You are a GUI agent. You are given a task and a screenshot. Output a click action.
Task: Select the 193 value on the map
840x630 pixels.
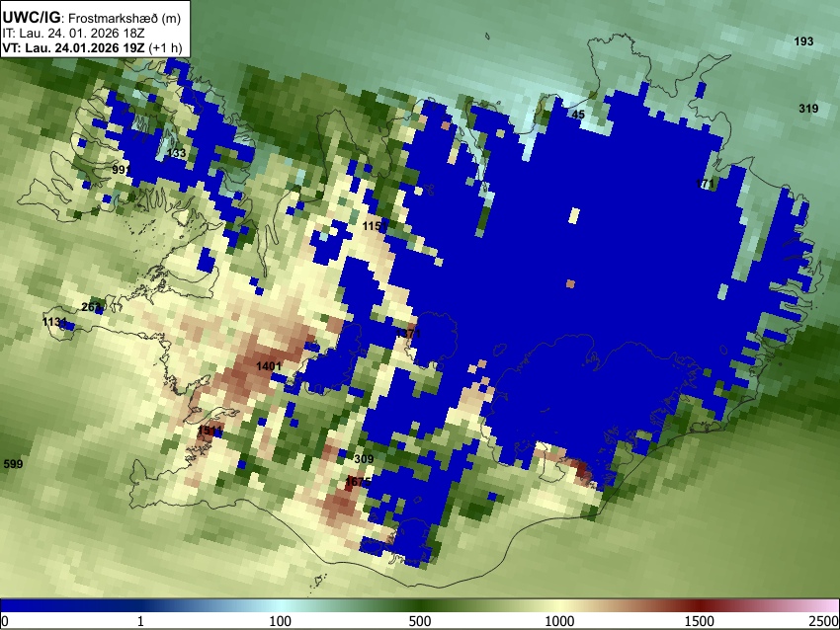[803, 41]
